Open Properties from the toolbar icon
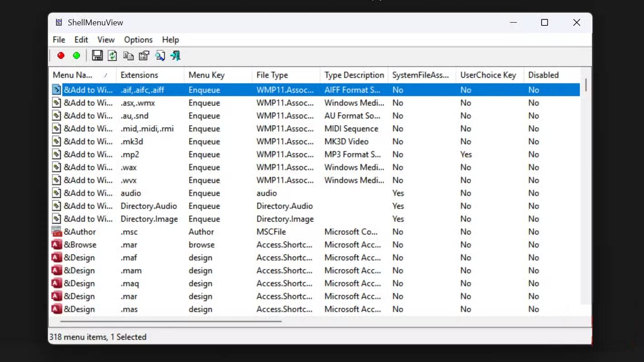 144,56
